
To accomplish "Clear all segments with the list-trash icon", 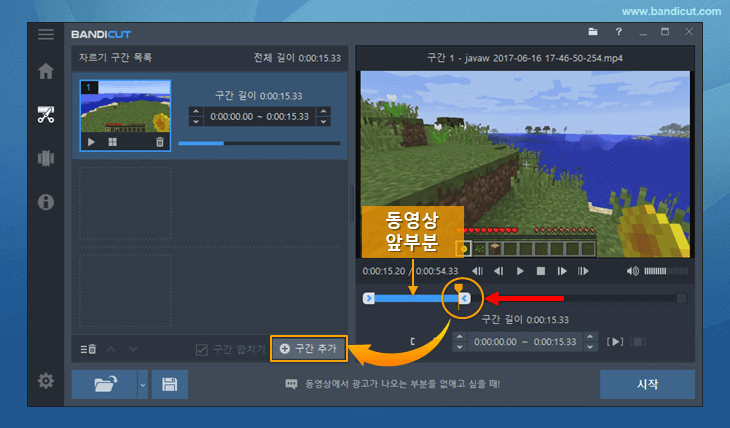I will (x=88, y=349).
